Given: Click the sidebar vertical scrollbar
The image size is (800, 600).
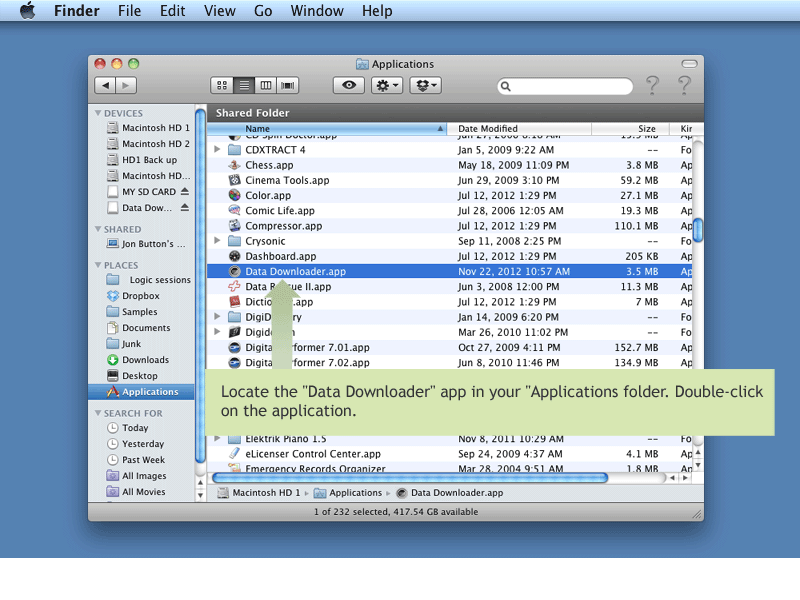Looking at the screenshot, I should click(201, 286).
